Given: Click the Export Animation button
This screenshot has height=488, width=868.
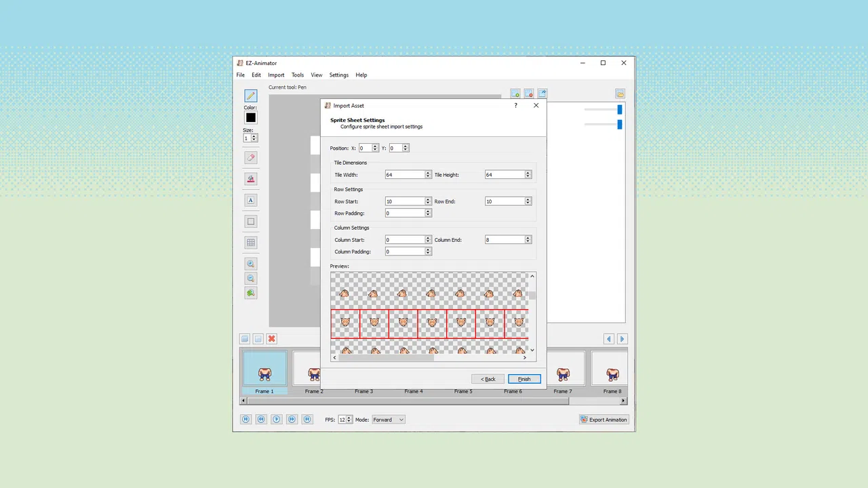Looking at the screenshot, I should pyautogui.click(x=604, y=420).
